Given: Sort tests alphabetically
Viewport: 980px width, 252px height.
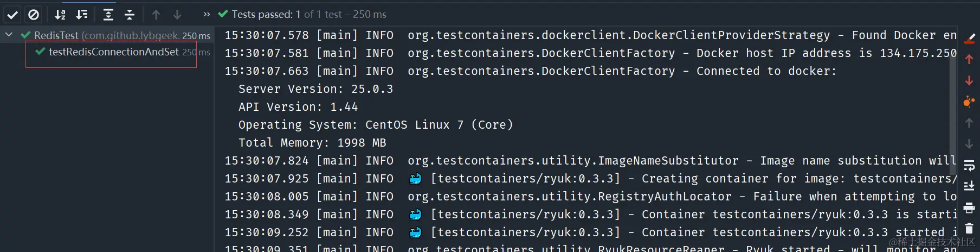Looking at the screenshot, I should coord(60,15).
